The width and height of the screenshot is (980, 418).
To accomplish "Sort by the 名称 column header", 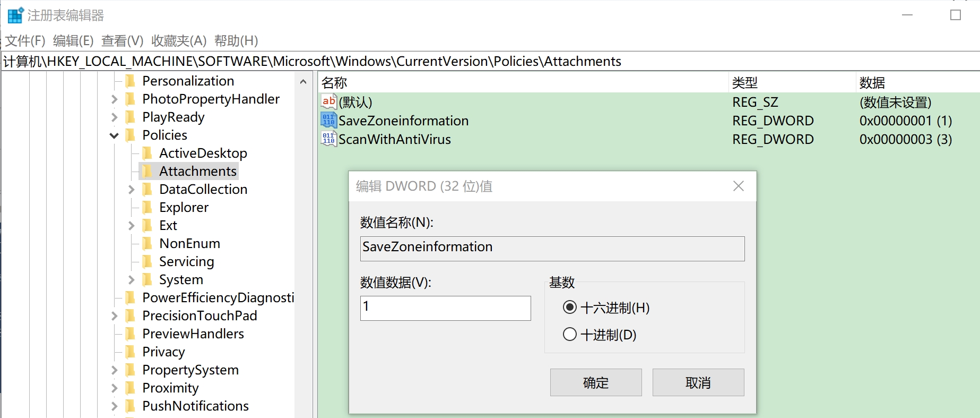I will 523,83.
